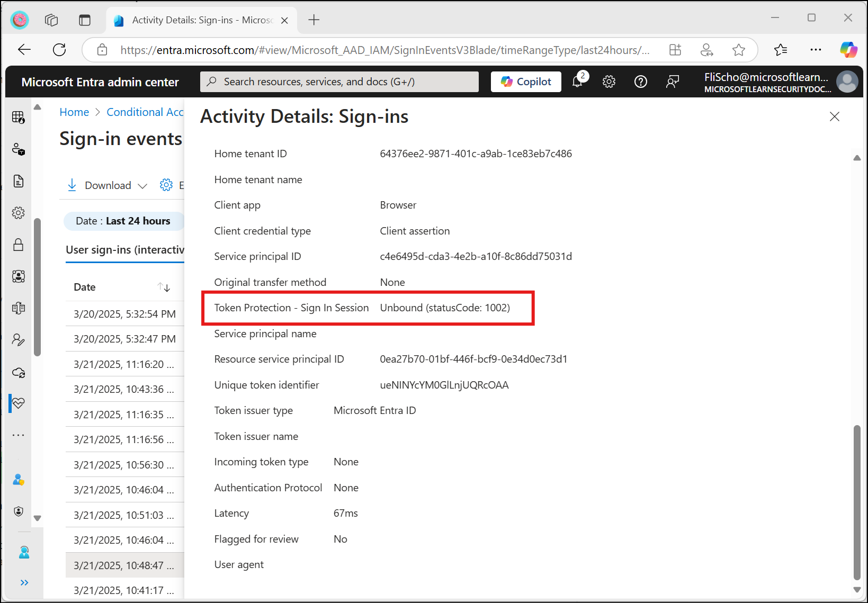This screenshot has height=603, width=868.
Task: Open Copilot in Microsoft Entra admin center
Action: click(525, 82)
